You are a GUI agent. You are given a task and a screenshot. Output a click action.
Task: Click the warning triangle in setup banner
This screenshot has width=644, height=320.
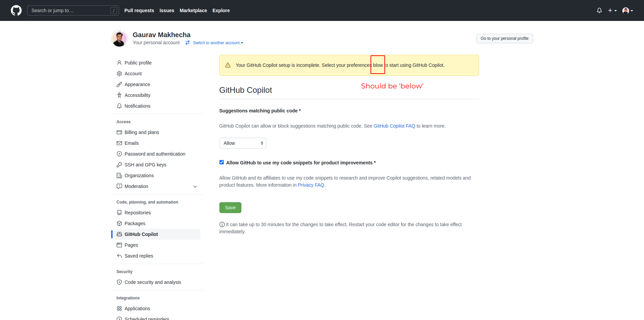[228, 65]
